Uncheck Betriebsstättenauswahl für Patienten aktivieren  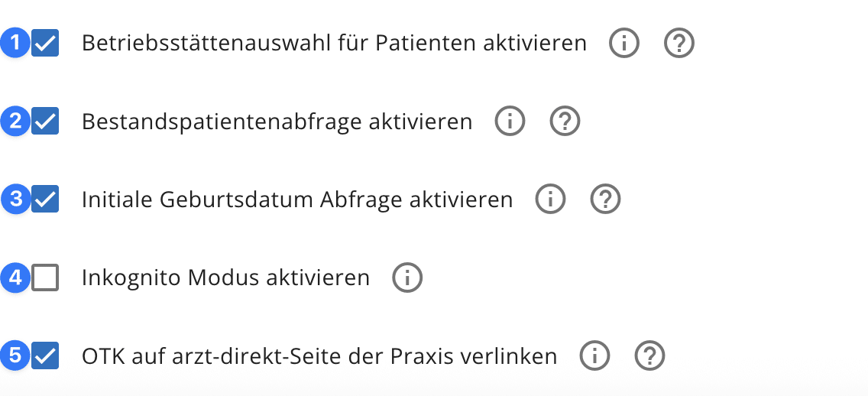coord(46,44)
